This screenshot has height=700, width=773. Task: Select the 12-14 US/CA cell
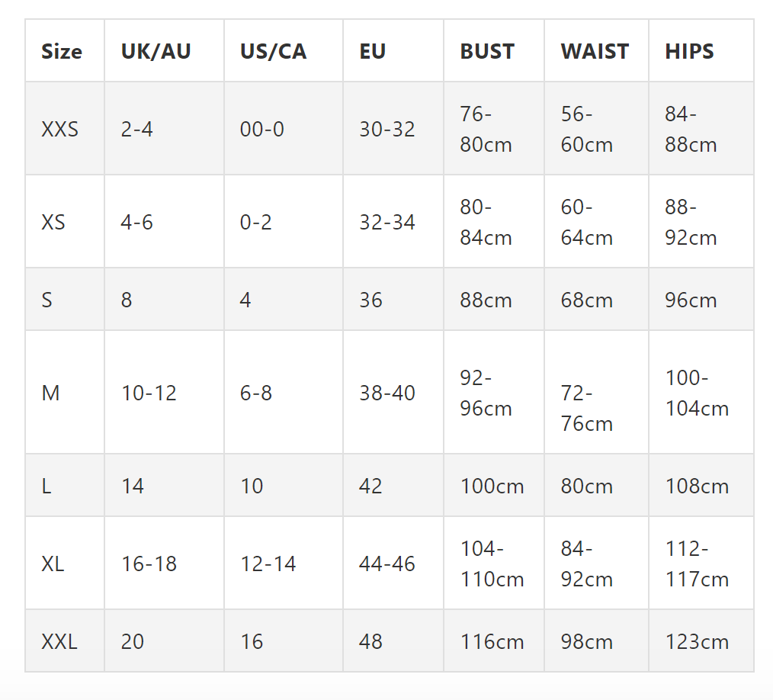point(268,564)
